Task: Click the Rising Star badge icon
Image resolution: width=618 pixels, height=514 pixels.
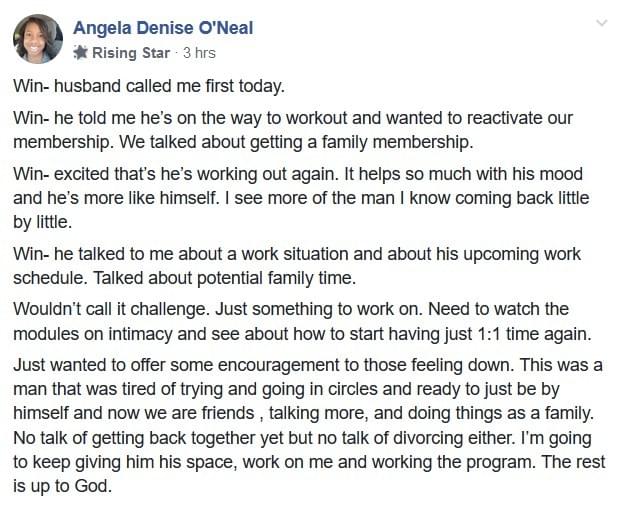Action: pos(81,53)
